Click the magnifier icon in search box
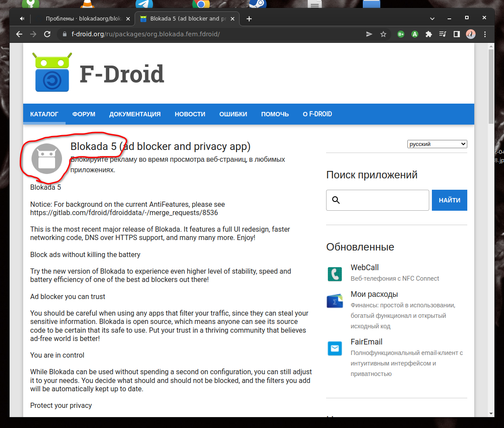Screen dimensions: 504x428 point(336,200)
